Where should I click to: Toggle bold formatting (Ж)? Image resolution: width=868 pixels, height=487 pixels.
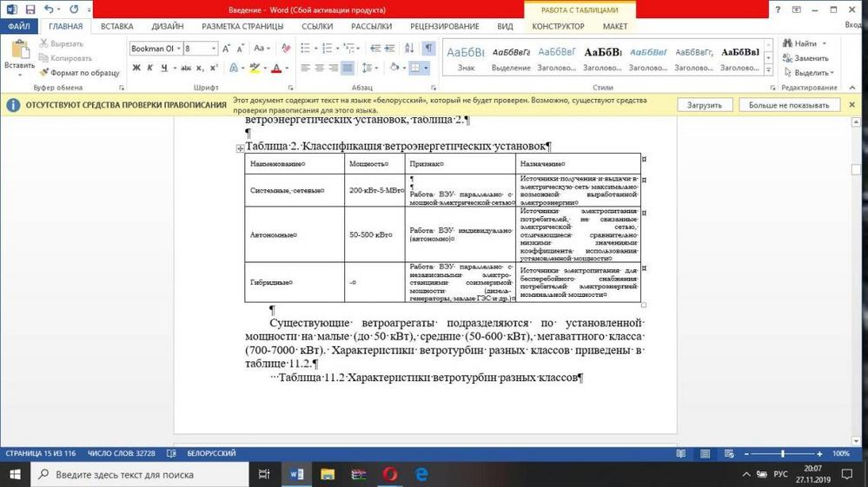click(136, 68)
